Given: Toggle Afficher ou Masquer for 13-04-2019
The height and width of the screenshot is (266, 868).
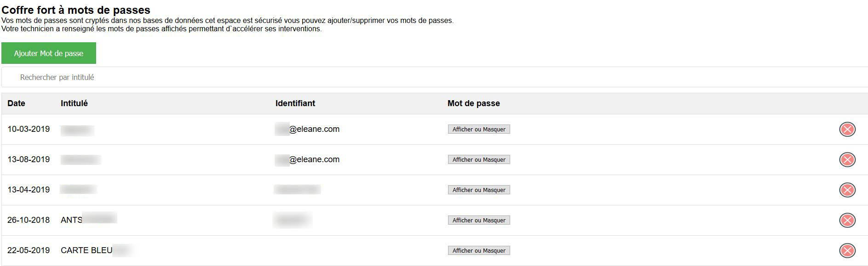Looking at the screenshot, I should tap(479, 190).
